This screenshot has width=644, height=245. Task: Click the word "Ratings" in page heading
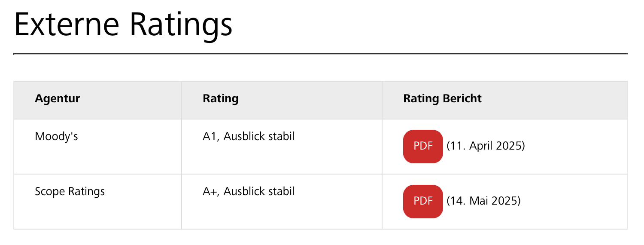tap(181, 24)
